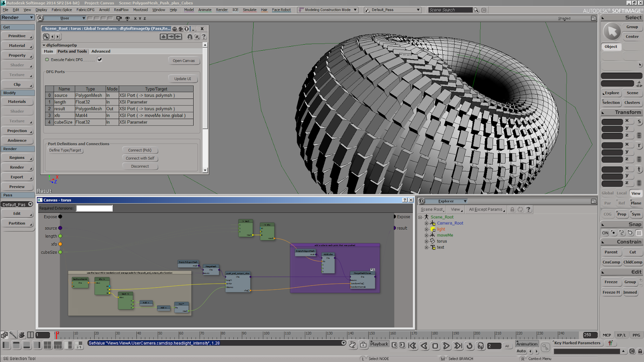Click the character key set icon
Screen dimensions: 644x362
[611, 343]
